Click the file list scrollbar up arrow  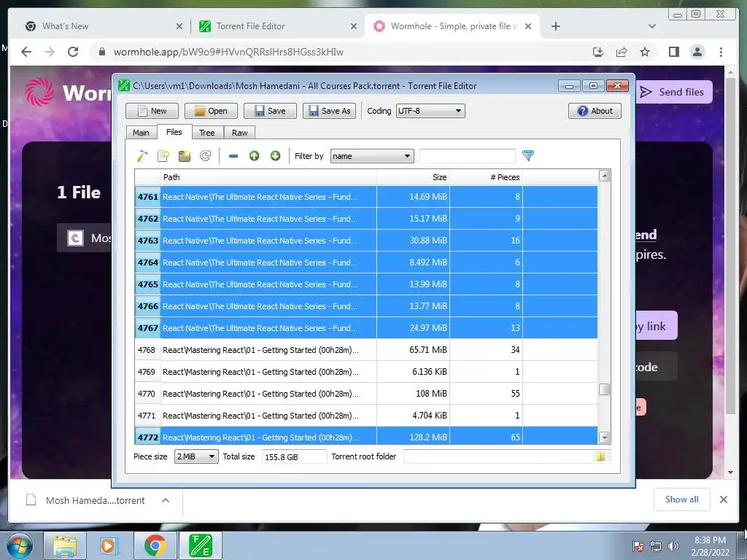(604, 176)
